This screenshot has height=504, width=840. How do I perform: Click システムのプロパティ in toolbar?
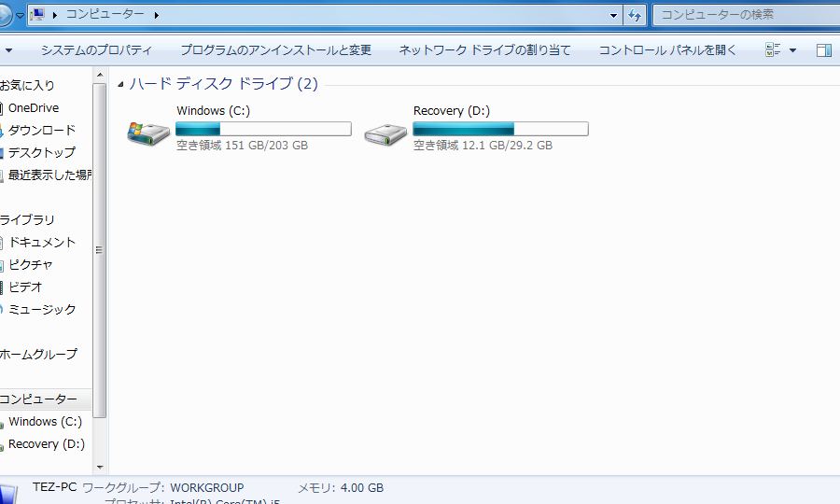coord(96,50)
